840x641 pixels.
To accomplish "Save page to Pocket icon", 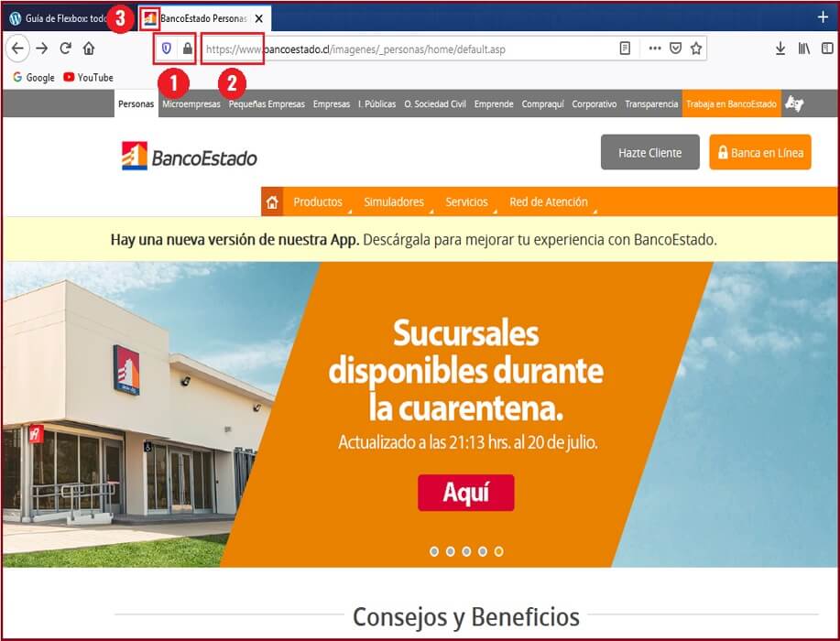I will 675,49.
